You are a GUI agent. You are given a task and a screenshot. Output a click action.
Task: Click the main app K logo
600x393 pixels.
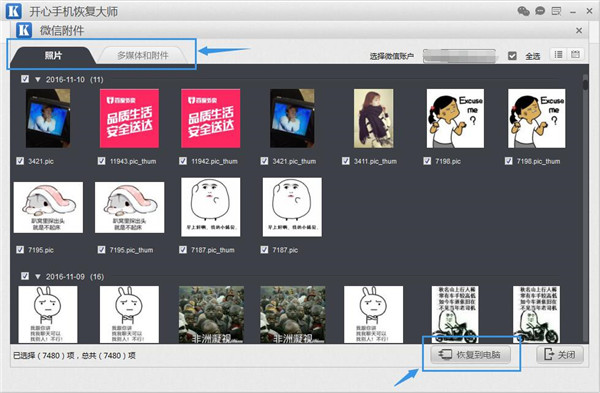coord(13,11)
